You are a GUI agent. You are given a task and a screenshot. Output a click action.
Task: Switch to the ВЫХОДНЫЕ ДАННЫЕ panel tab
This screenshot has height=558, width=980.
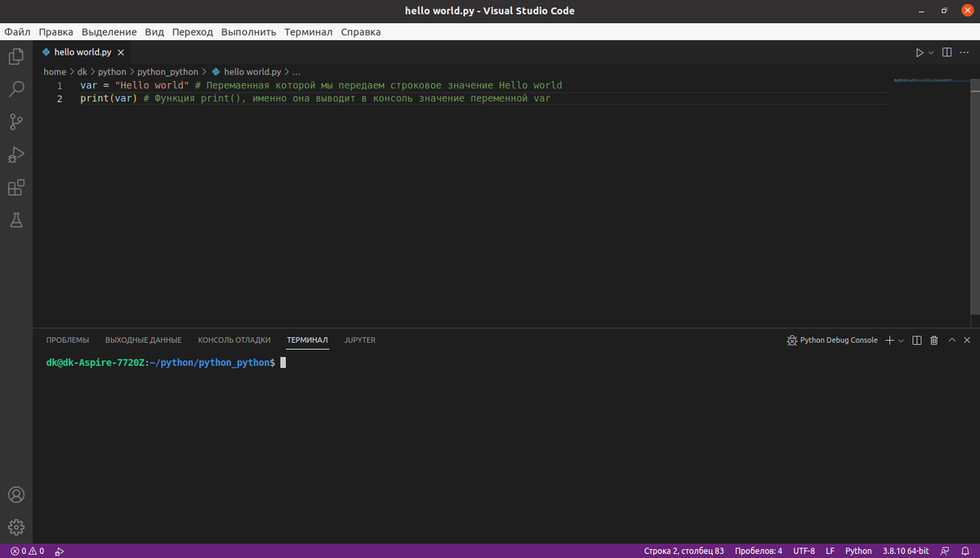coord(144,340)
